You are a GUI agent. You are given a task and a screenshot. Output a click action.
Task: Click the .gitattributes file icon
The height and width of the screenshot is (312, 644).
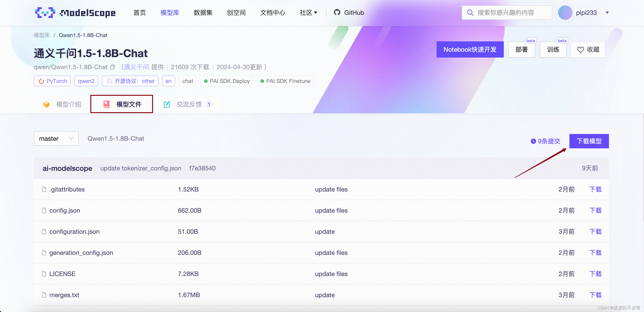44,189
